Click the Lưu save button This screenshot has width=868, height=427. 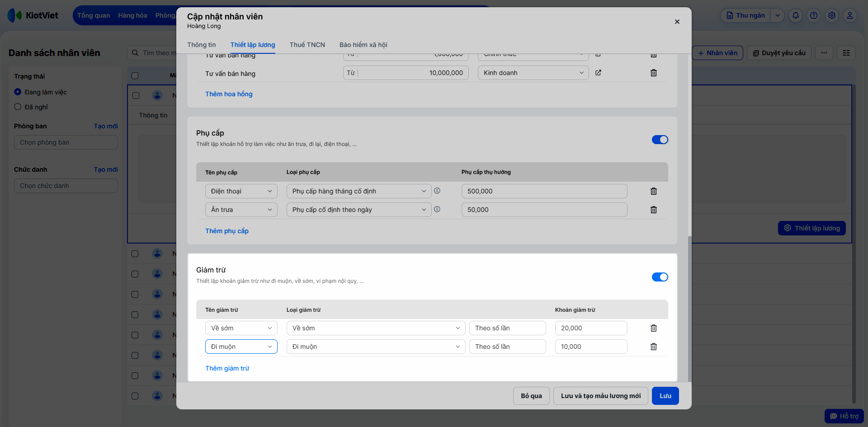click(x=665, y=396)
